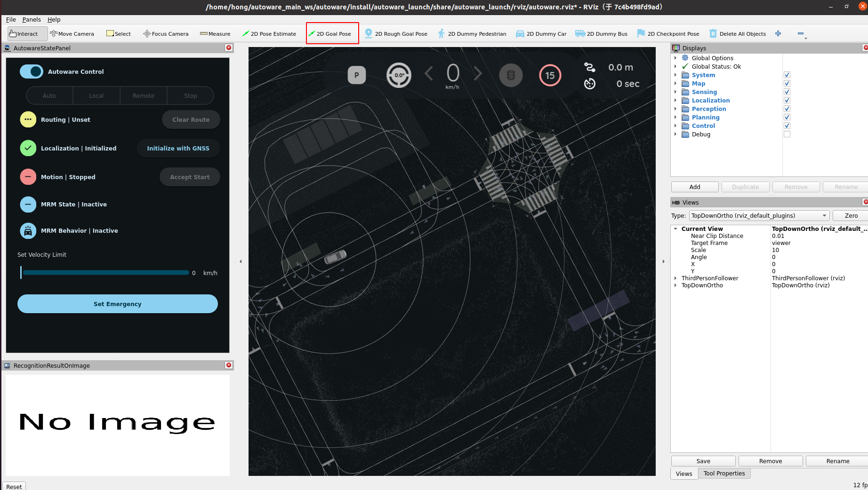This screenshot has height=490, width=868.
Task: Uncheck the Sensing display checkbox
Action: pyautogui.click(x=787, y=92)
